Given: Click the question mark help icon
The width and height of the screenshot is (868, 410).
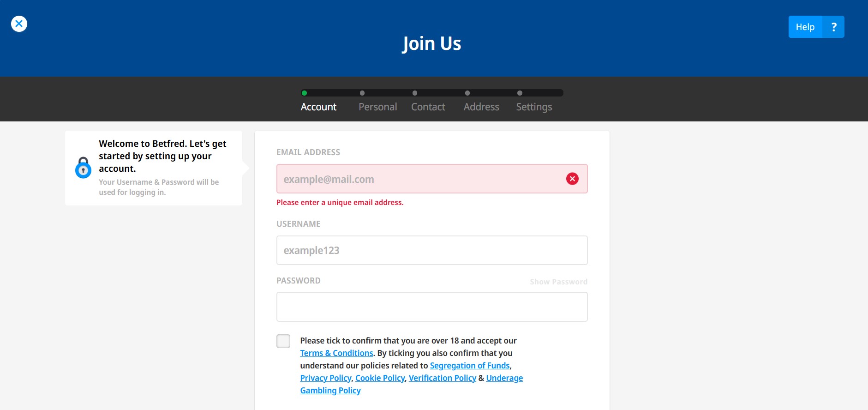Looking at the screenshot, I should (x=833, y=27).
